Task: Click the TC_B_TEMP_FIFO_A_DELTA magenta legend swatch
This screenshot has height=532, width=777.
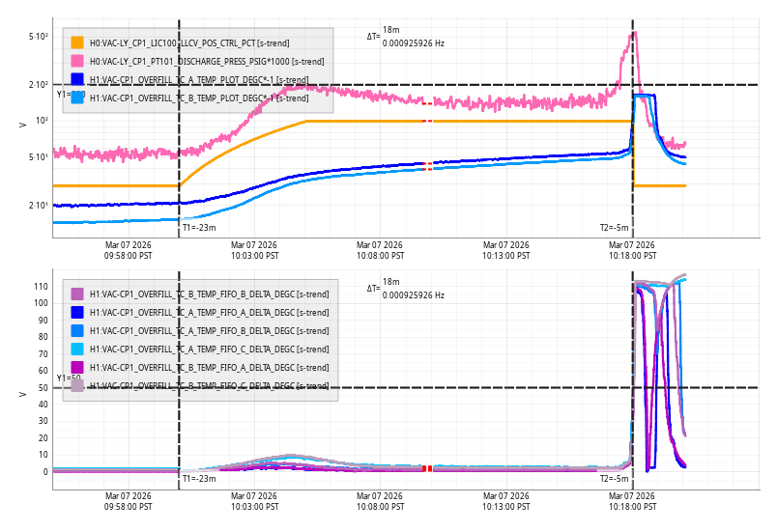Action: click(77, 367)
